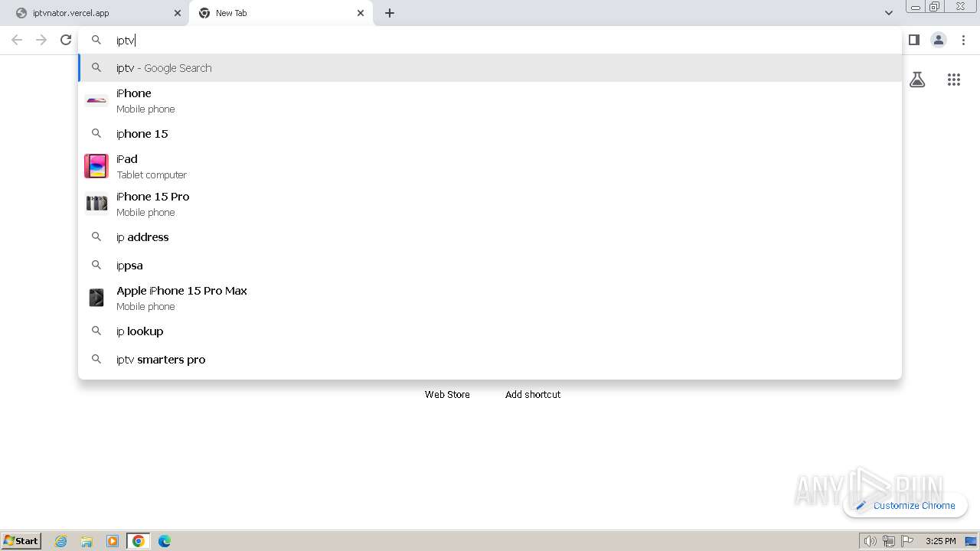Select Apple iPhone 15 Pro Max suggestion

point(490,298)
